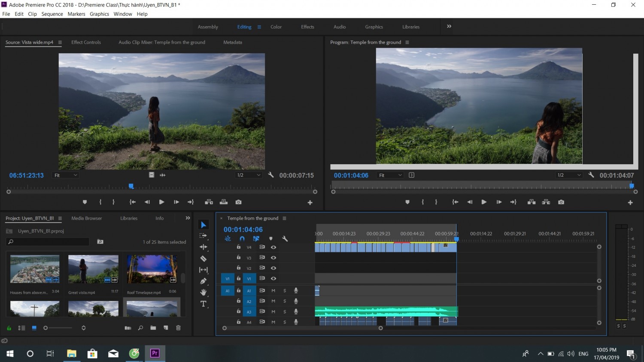Toggle lock on track V3
The width and height of the screenshot is (644, 362).
point(239,257)
